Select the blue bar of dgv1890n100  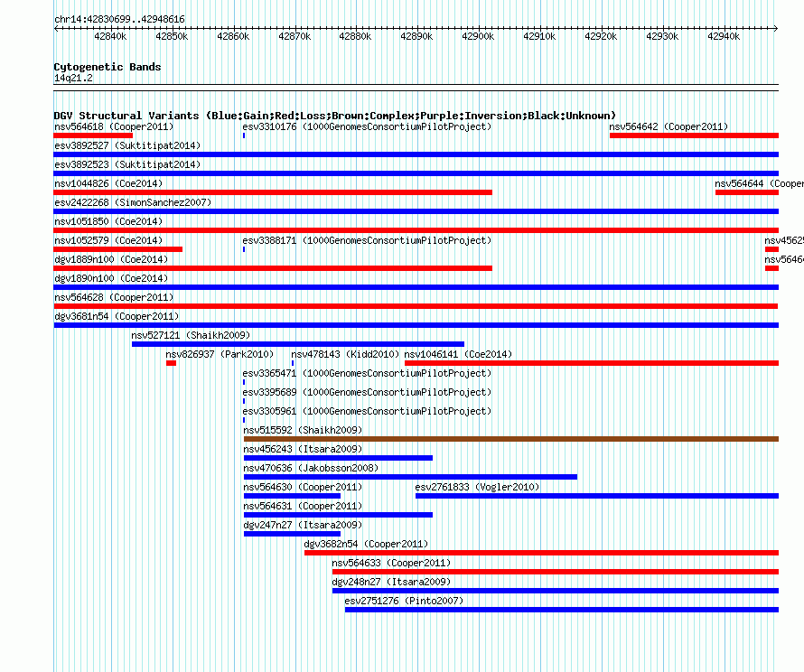(x=416, y=287)
